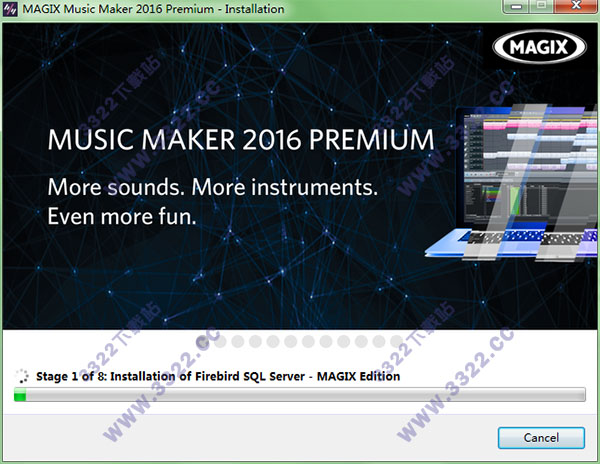Minimize the installation window

coord(517,7)
